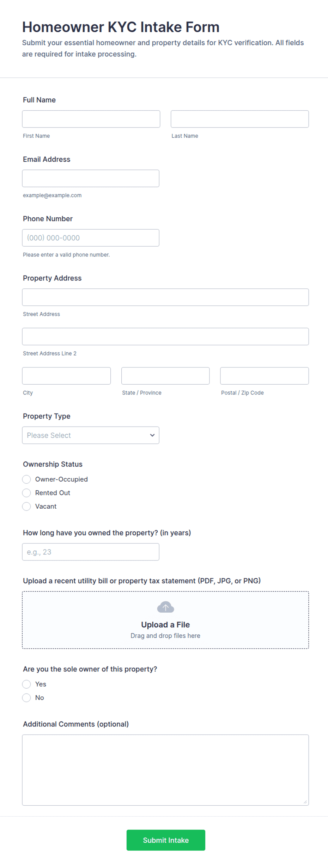Choose Rented Out ownership status
The image size is (328, 868).
[26, 493]
